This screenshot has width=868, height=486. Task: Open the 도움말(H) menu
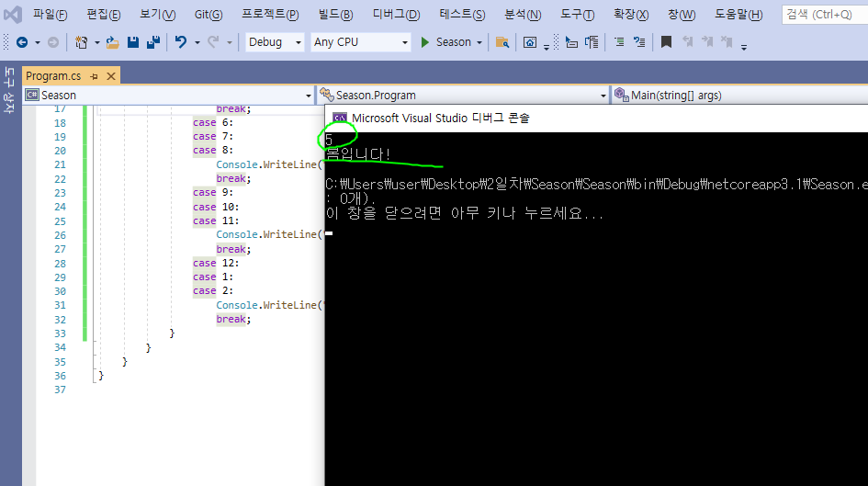[738, 15]
